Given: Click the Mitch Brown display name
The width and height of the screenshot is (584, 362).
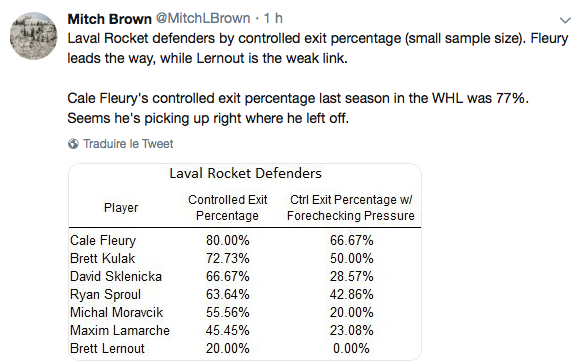Looking at the screenshot, I should 110,19.
